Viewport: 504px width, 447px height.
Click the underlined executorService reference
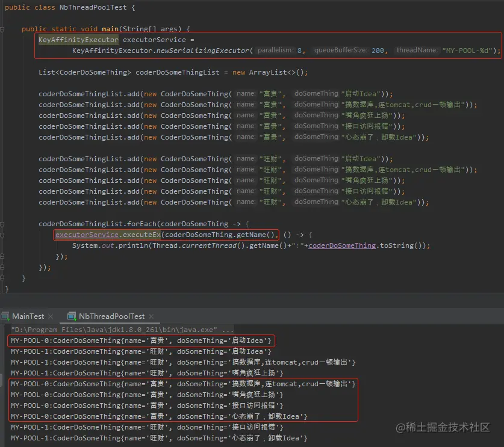[x=87, y=235]
